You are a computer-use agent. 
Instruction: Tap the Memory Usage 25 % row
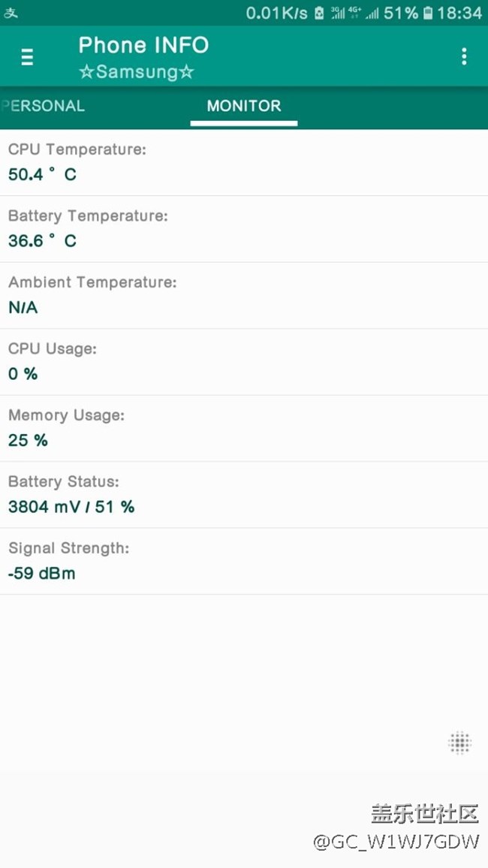click(244, 428)
